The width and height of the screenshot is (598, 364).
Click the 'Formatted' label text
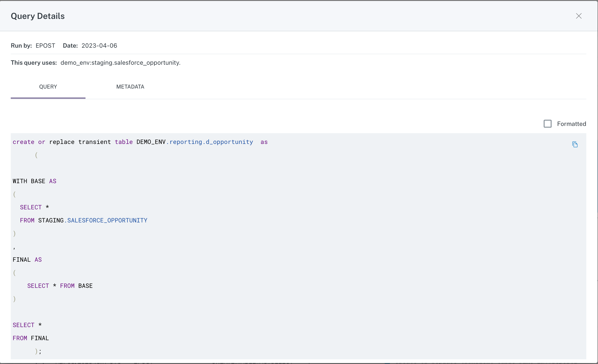[571, 124]
